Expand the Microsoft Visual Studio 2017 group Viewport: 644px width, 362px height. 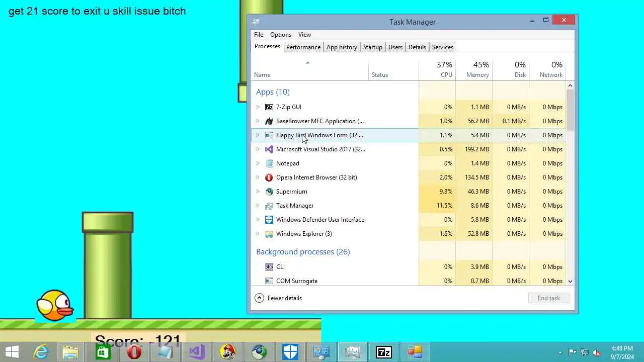pos(258,149)
